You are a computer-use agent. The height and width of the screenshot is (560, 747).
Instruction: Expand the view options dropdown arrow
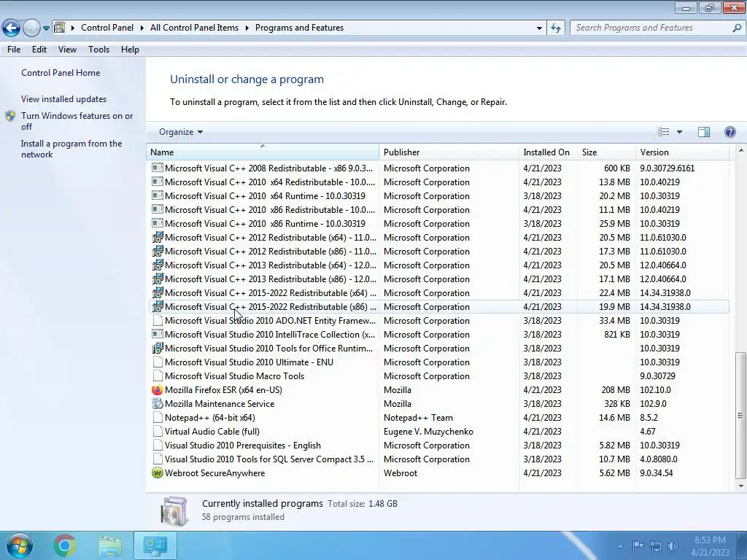[x=679, y=132]
